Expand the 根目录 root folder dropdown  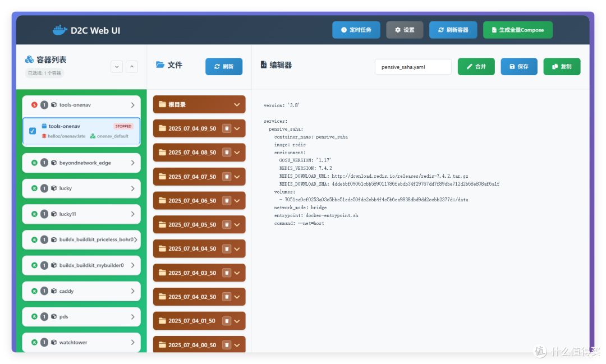[237, 105]
